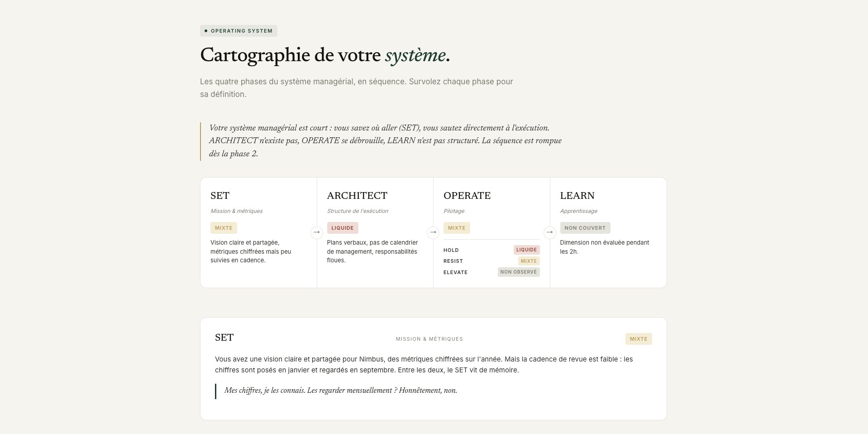Image resolution: width=868 pixels, height=434 pixels.
Task: Click the MIXTE badge in the SET detail card
Action: pyautogui.click(x=639, y=339)
